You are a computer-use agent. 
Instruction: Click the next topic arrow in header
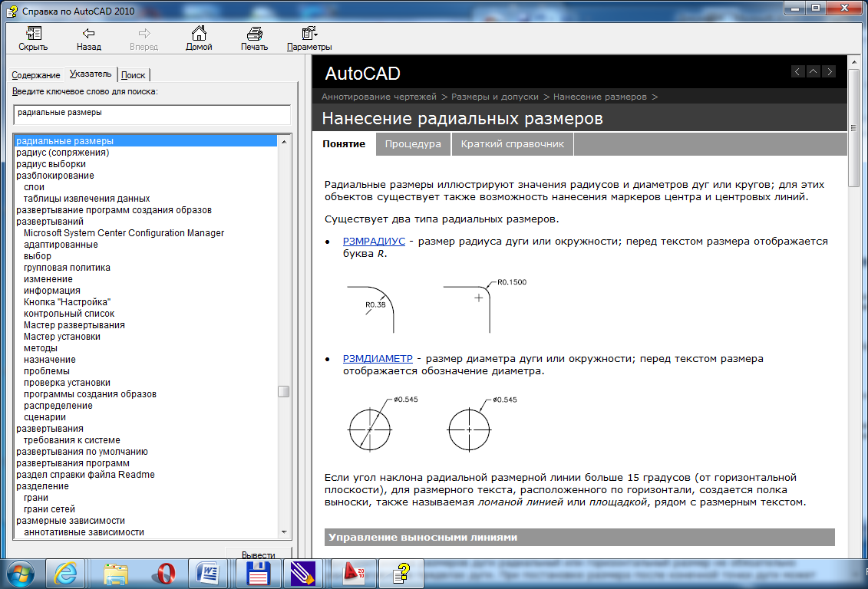tap(830, 71)
